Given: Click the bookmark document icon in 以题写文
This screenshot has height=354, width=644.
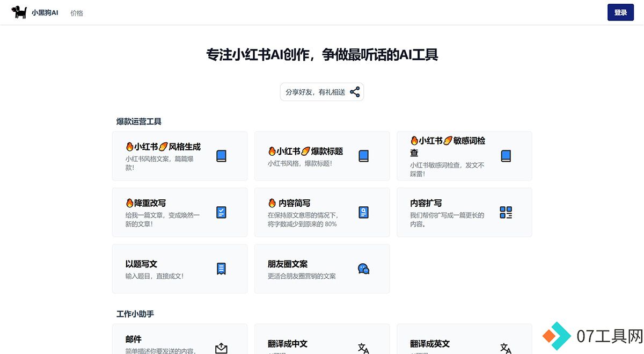Looking at the screenshot, I should point(221,269).
